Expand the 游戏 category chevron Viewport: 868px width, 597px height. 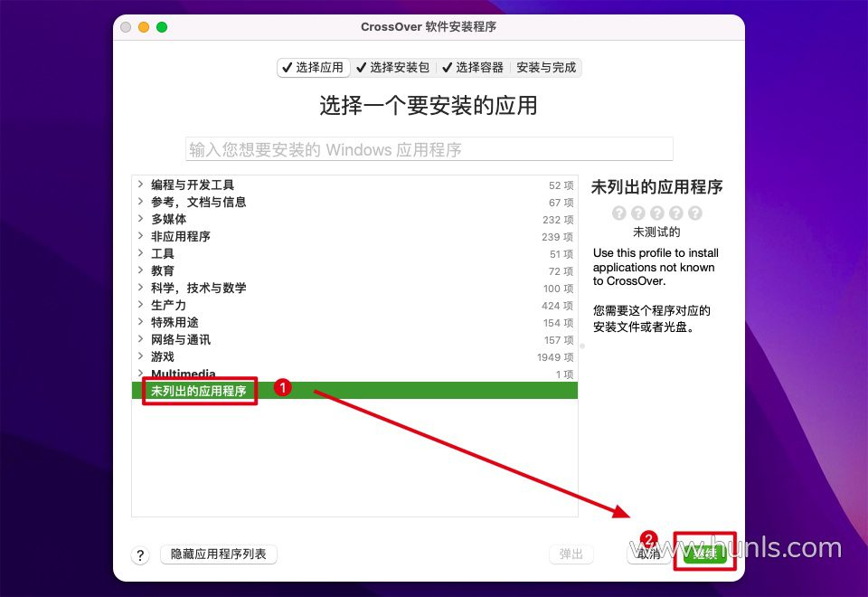coord(141,356)
